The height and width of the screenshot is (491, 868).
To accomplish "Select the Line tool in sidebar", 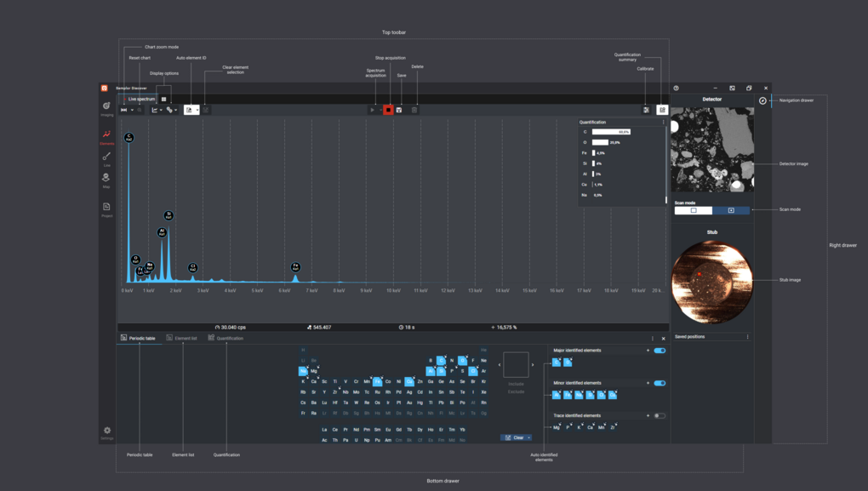I will 106,159.
